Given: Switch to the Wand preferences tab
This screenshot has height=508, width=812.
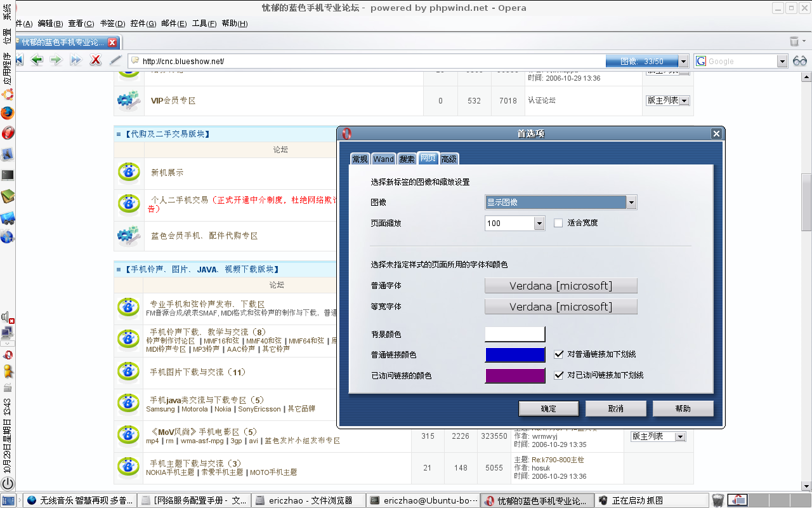Looking at the screenshot, I should [383, 159].
